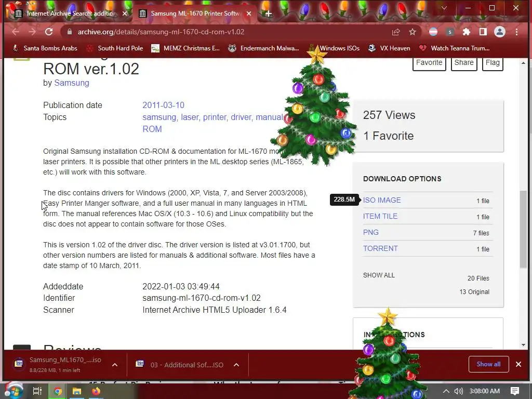Image resolution: width=532 pixels, height=399 pixels.
Task: Click the 3:08:00 AM taskbar clock
Action: pos(485,391)
